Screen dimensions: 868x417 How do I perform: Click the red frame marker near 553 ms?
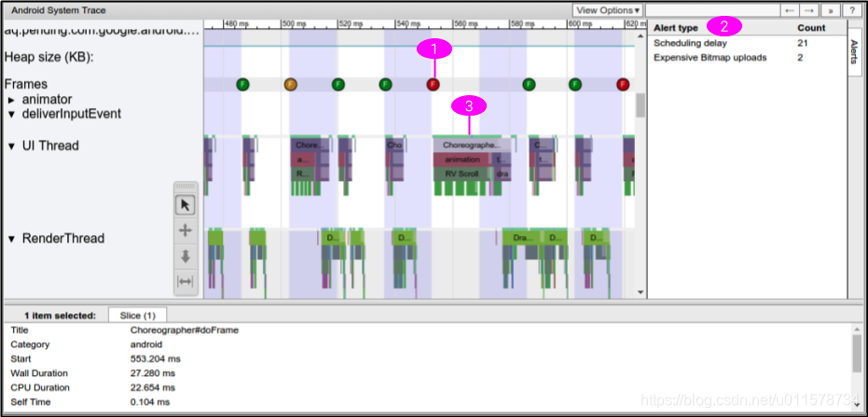[x=434, y=84]
